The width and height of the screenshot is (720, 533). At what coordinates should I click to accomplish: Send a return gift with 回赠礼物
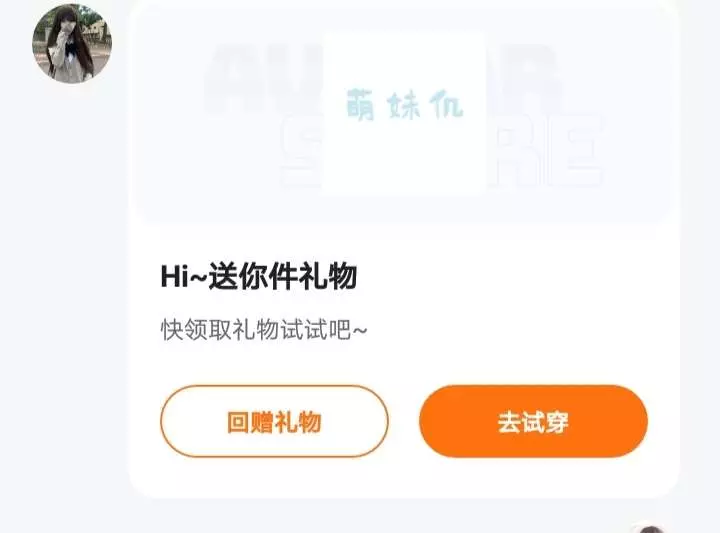tap(274, 421)
